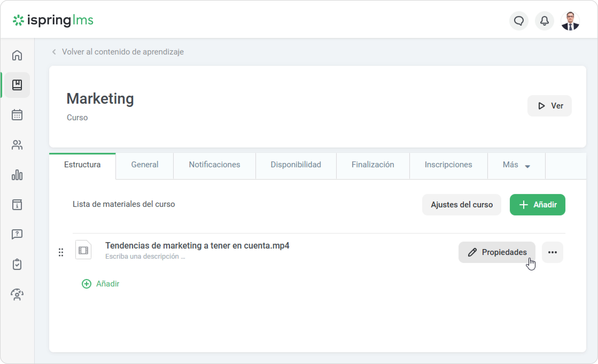The height and width of the screenshot is (364, 598).
Task: Switch to the Notificaciones tab
Action: [x=214, y=165]
